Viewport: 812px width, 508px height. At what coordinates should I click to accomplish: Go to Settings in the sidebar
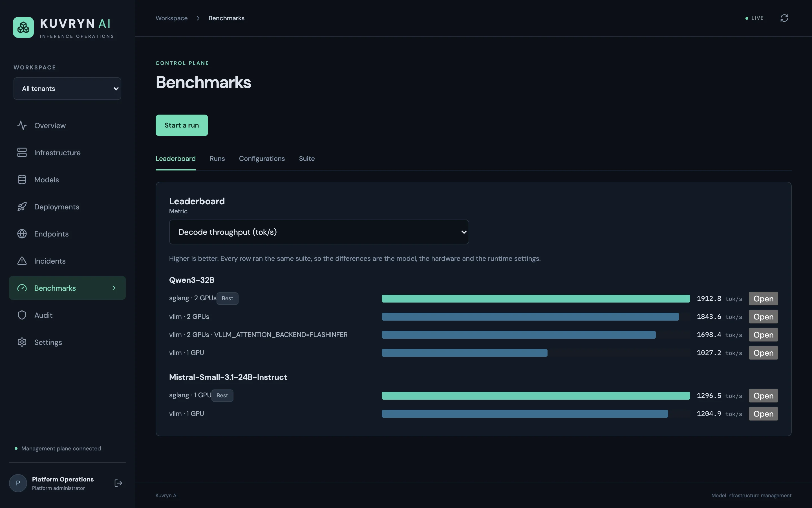[x=67, y=342]
